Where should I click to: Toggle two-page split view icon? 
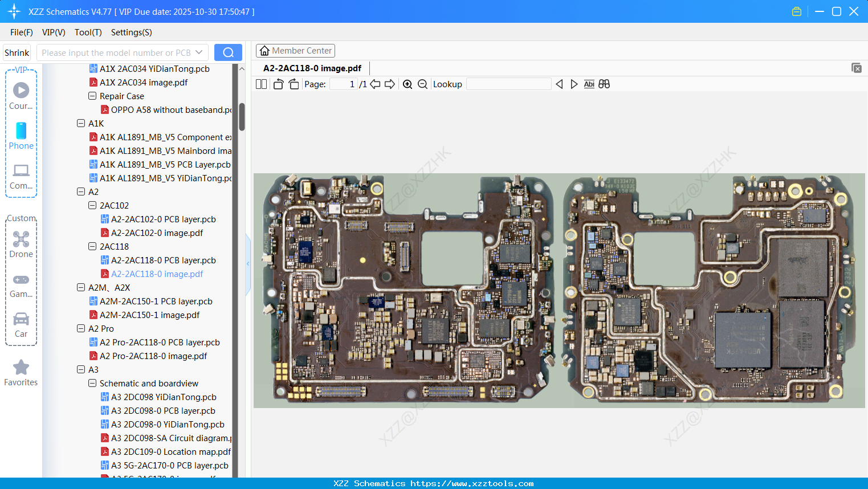(x=261, y=84)
